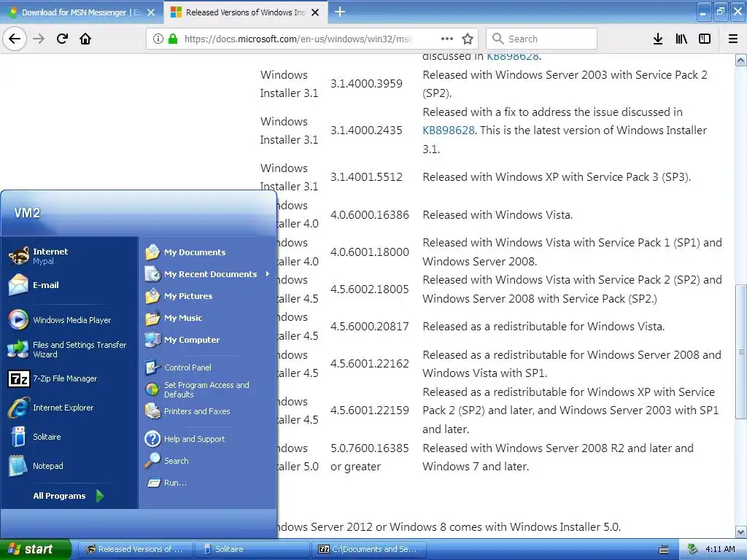Viewport: 747px width, 560px height.
Task: Close the MSN Messenger download tab
Action: 151,12
